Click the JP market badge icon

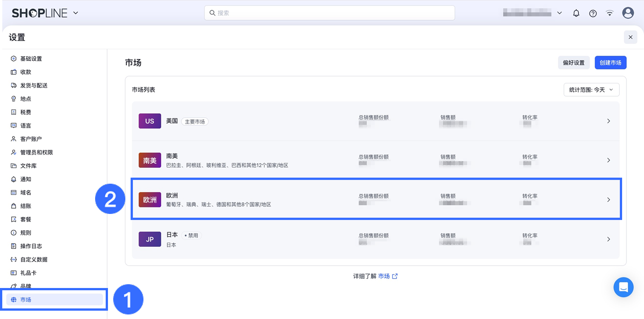point(150,239)
